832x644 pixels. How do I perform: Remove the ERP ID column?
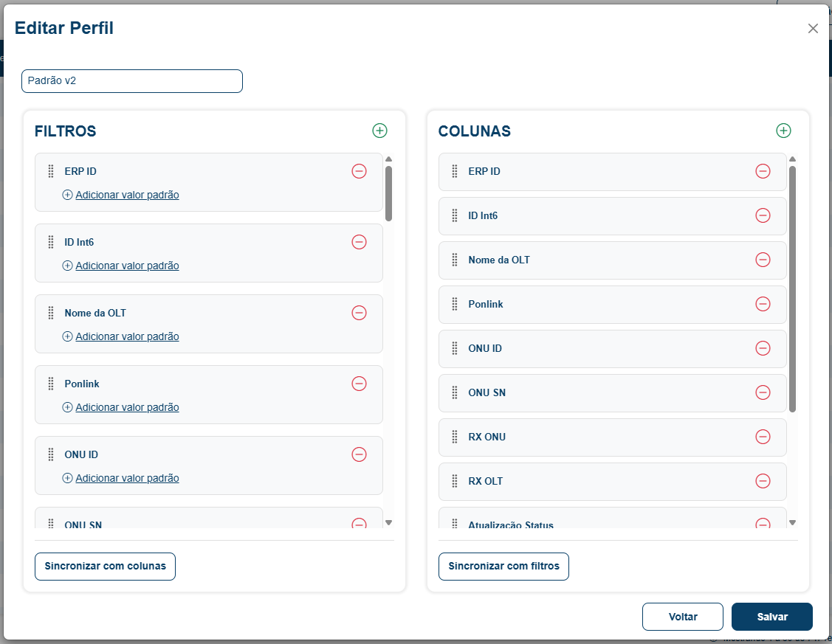click(x=763, y=171)
